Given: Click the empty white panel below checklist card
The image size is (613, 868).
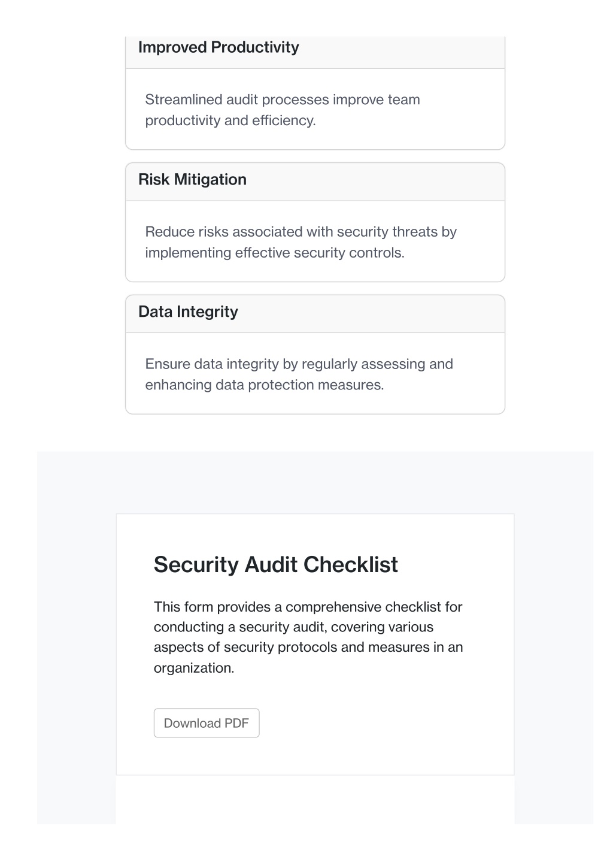Looking at the screenshot, I should click(315, 800).
